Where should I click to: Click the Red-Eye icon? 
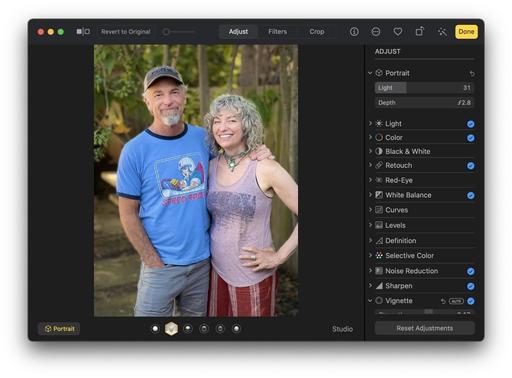pos(379,180)
